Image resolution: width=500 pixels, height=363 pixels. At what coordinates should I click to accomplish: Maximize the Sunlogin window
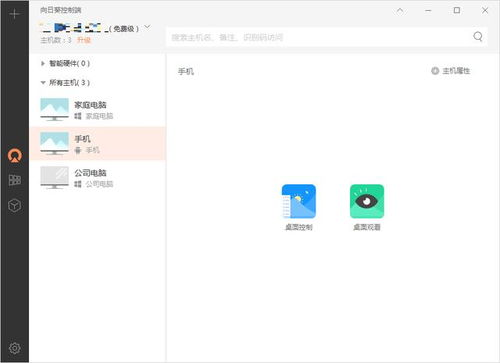tap(457, 10)
